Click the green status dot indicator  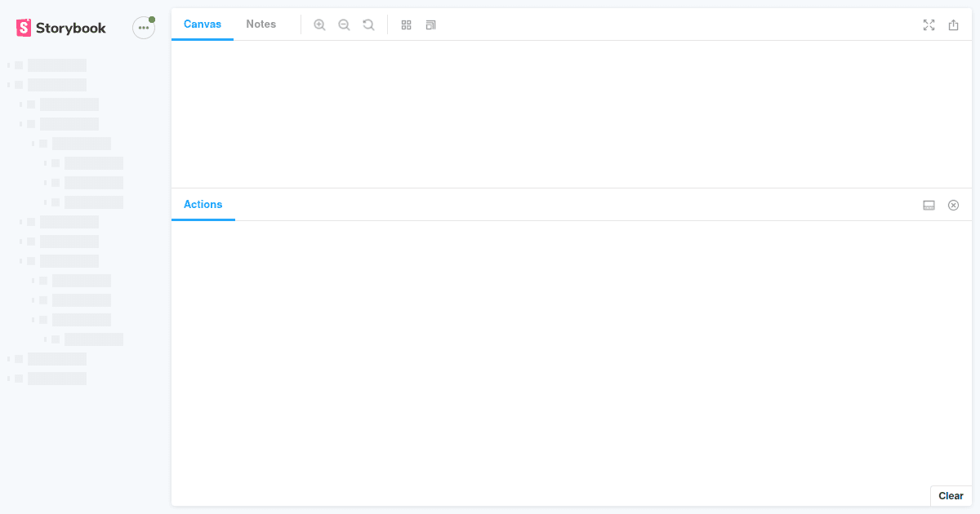coord(151,19)
